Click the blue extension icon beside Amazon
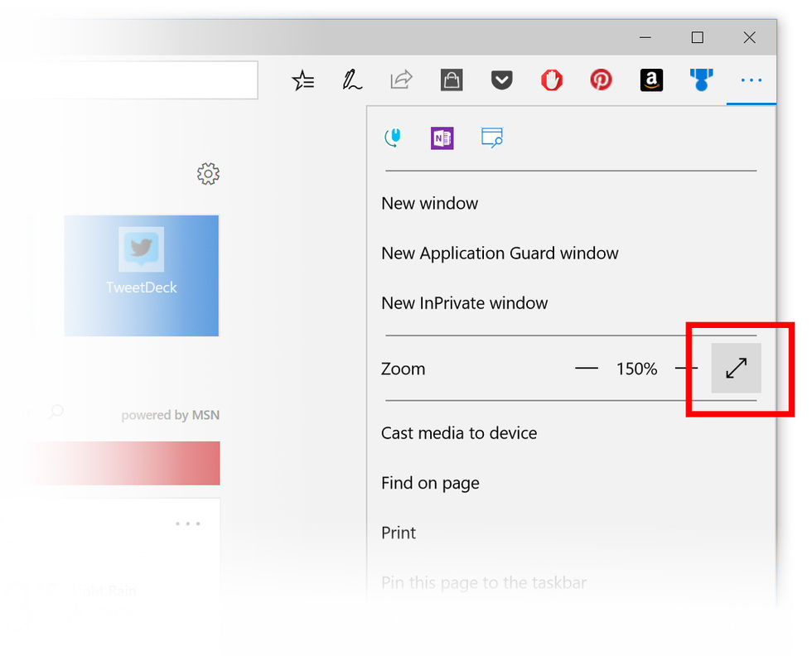The height and width of the screenshot is (656, 812). (x=701, y=80)
